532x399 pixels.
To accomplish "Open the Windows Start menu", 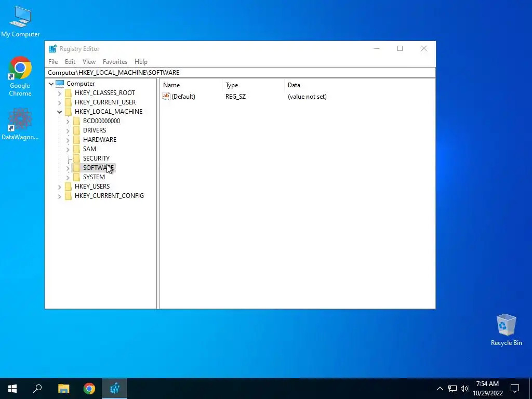I will tap(12, 389).
